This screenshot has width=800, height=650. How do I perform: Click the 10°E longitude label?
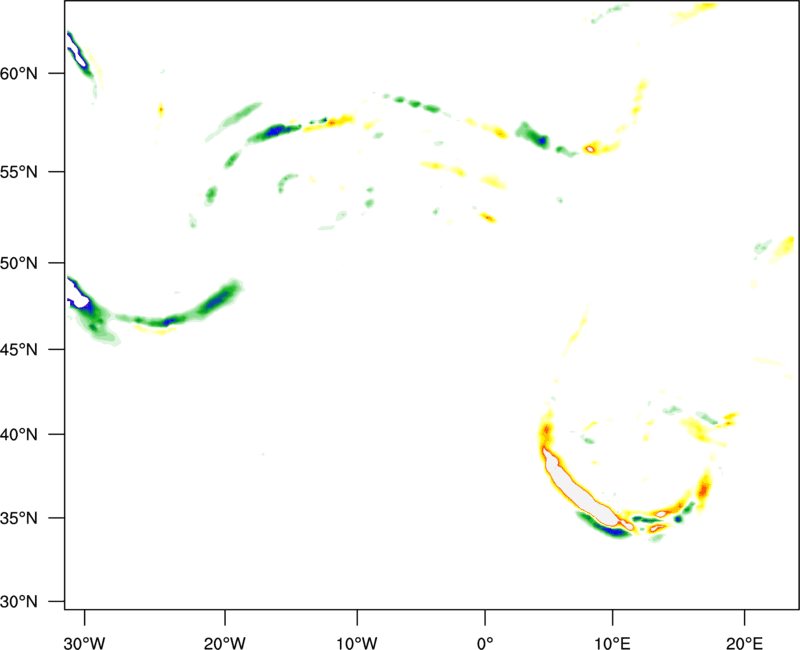tap(612, 643)
